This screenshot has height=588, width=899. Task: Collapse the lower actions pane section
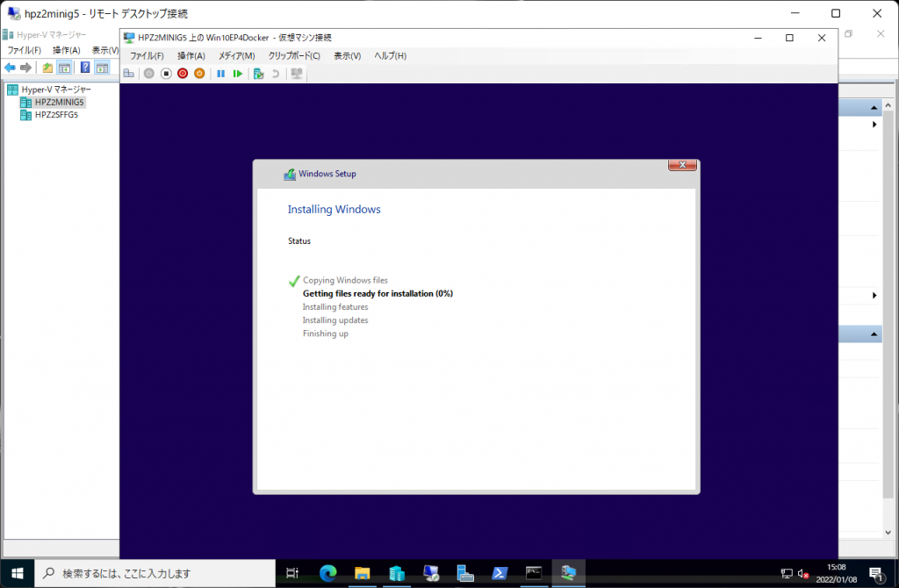click(x=874, y=334)
